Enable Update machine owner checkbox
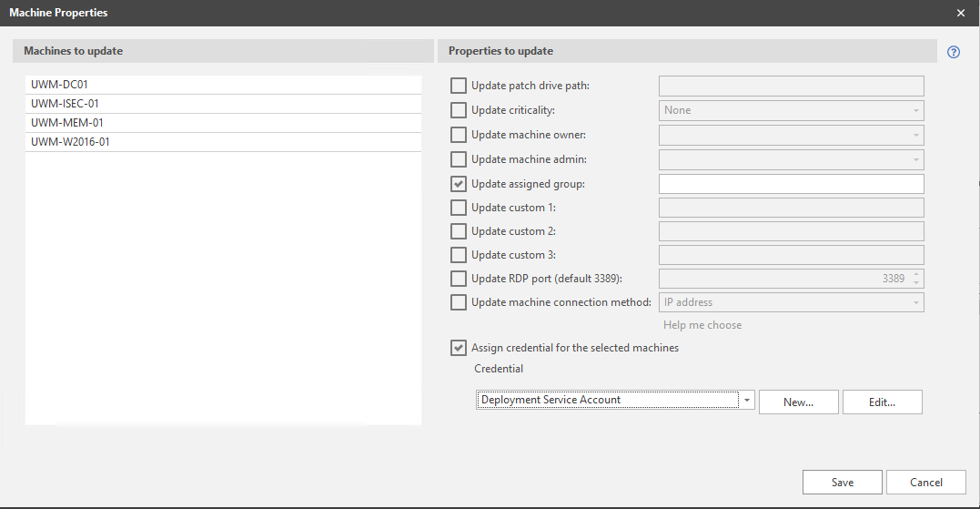 pyautogui.click(x=458, y=135)
